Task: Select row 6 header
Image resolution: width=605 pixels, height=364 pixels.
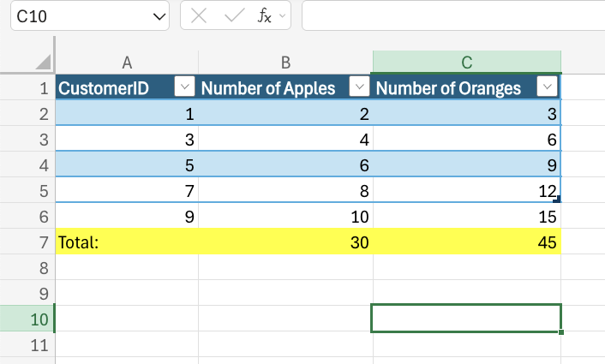Action: pos(27,216)
